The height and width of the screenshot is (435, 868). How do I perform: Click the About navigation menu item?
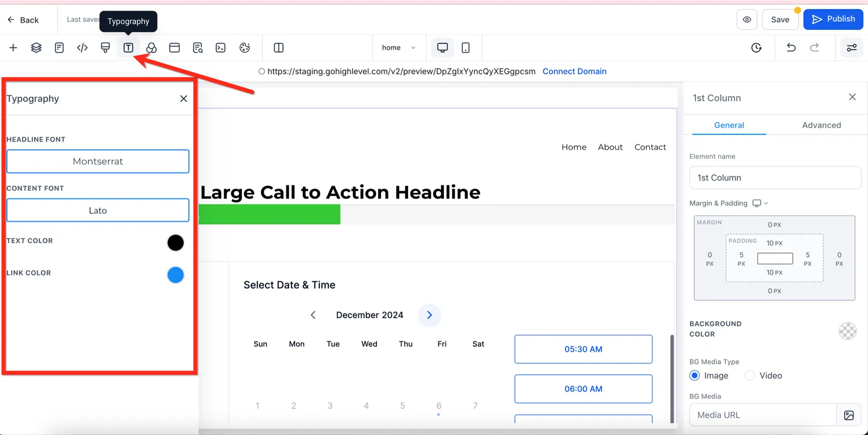coord(610,147)
